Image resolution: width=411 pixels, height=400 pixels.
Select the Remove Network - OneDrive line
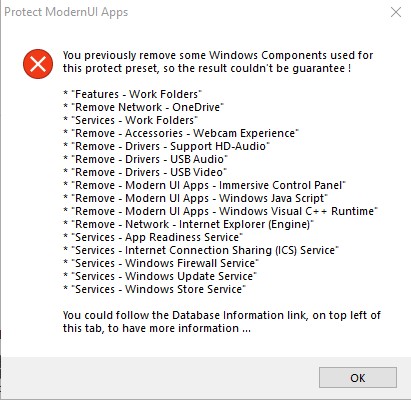144,107
